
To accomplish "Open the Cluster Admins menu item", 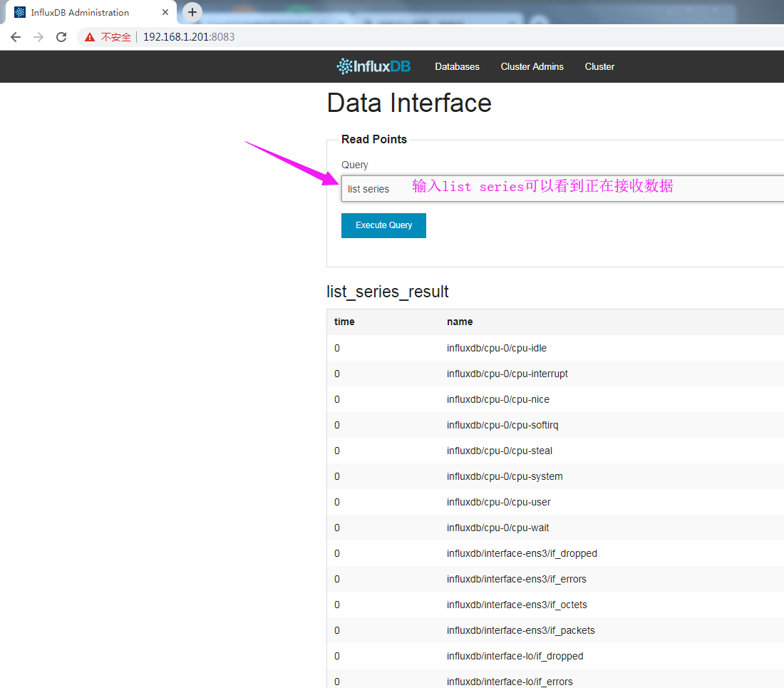I will pos(532,66).
